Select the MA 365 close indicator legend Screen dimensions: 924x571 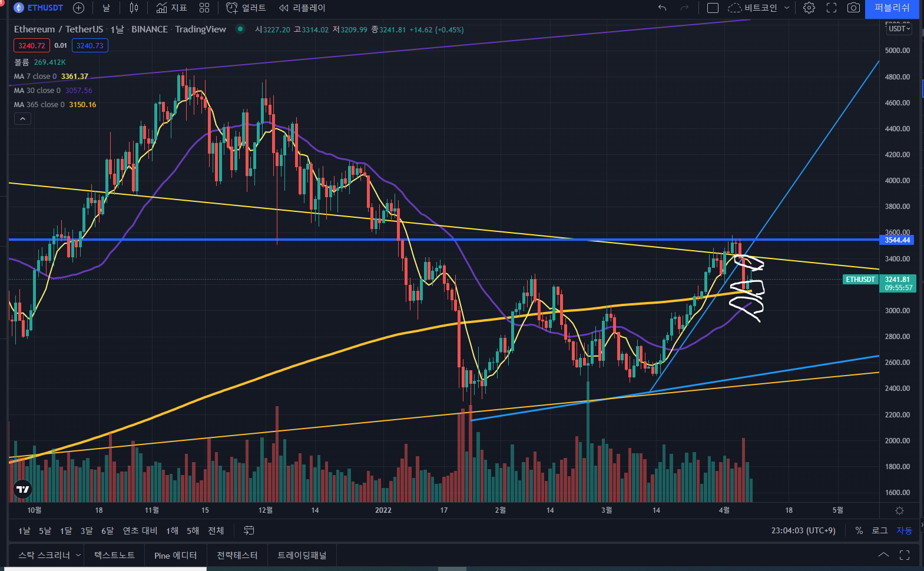coord(55,105)
